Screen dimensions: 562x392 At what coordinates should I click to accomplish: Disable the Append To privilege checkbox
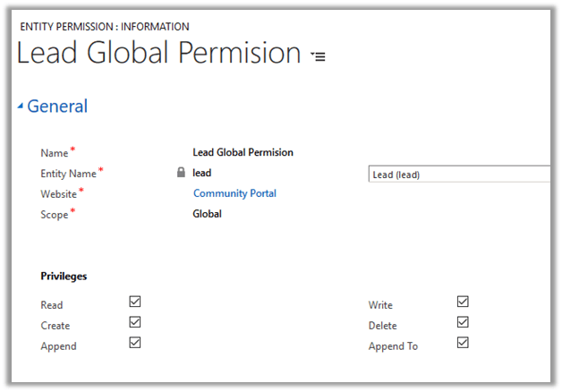tap(463, 343)
